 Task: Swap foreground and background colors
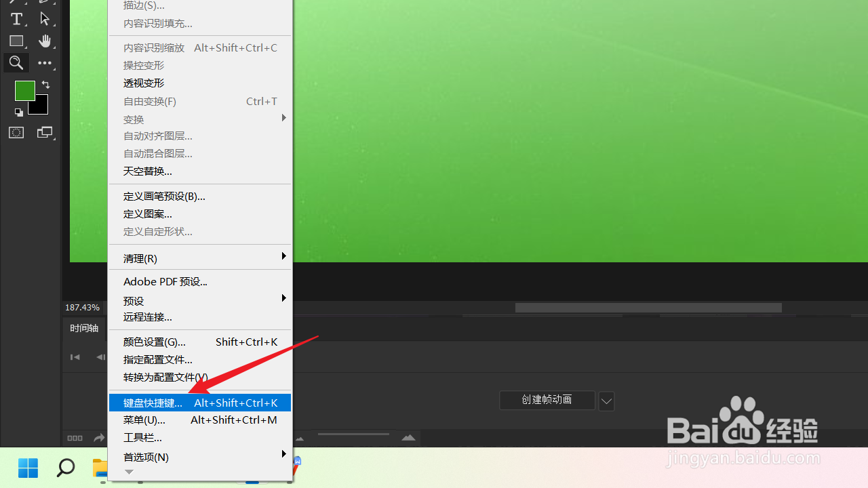[45, 85]
